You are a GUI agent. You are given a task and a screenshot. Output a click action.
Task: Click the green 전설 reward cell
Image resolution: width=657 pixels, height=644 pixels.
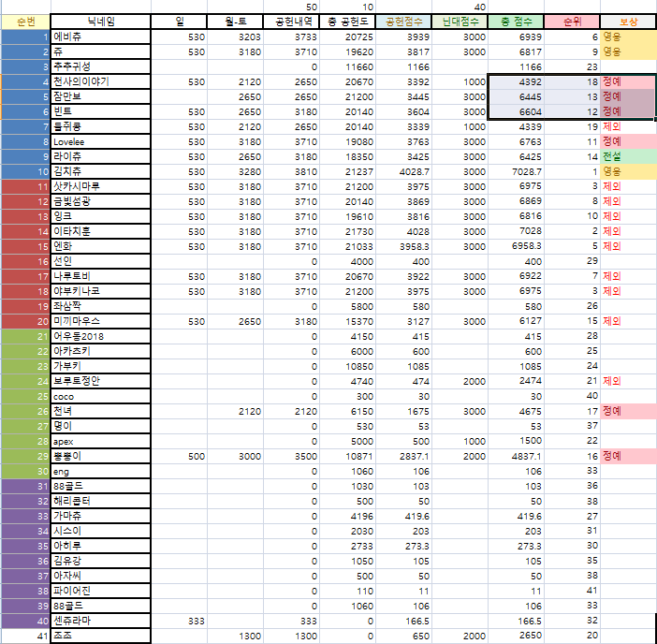pos(628,156)
